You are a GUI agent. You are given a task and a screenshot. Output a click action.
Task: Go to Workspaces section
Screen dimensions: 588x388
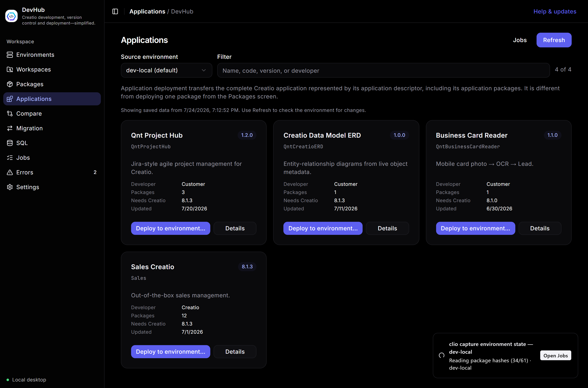point(52,69)
